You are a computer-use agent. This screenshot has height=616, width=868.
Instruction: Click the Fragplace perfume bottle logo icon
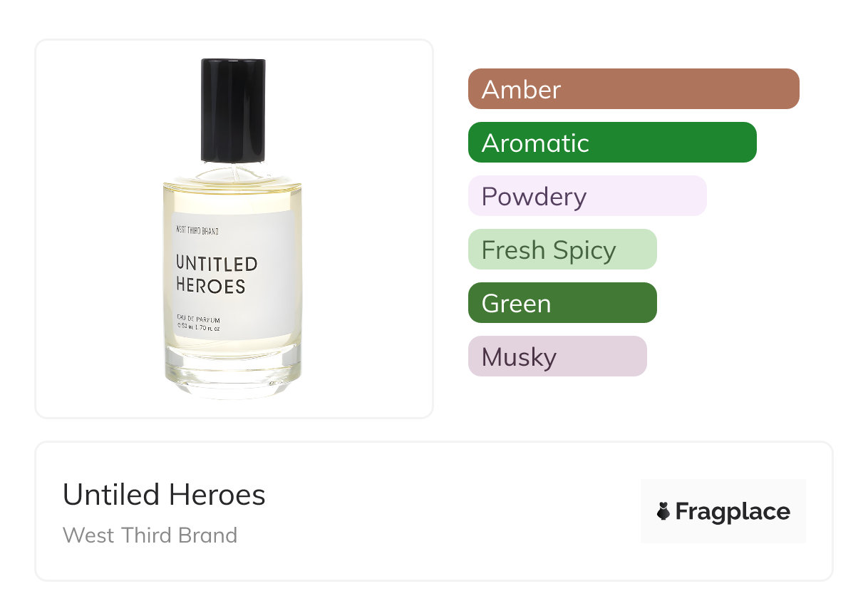point(663,511)
